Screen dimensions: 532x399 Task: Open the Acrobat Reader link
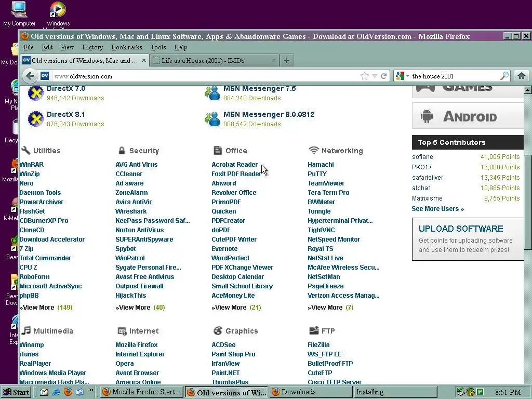[x=234, y=165]
